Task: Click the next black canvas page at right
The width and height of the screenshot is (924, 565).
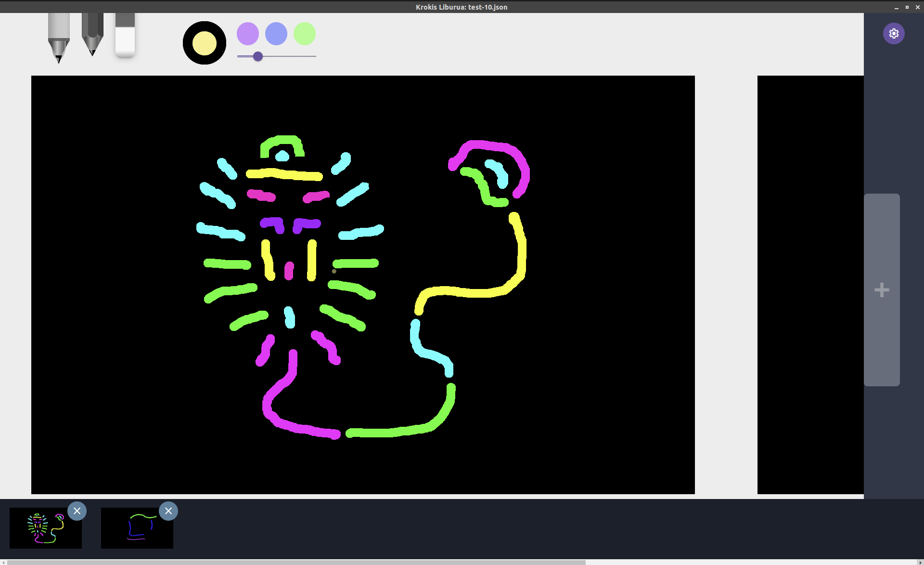Action: coord(810,284)
